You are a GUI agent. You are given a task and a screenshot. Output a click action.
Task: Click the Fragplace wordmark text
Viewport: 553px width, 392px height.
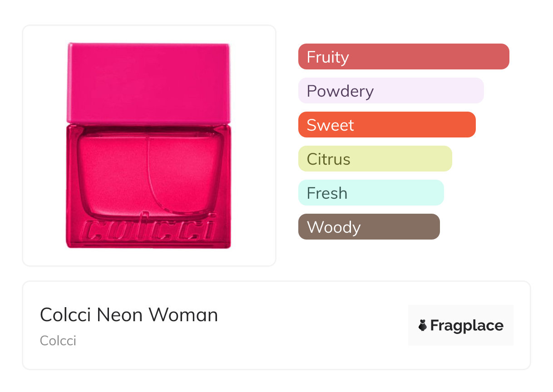point(467,326)
